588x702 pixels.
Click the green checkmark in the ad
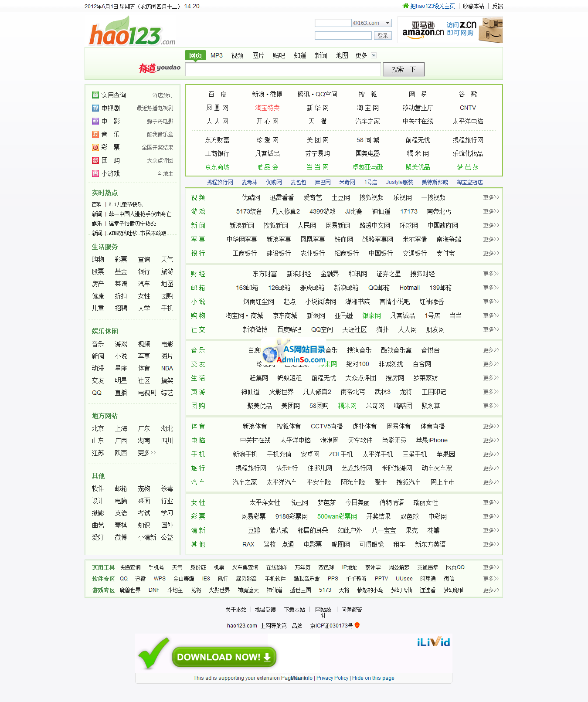click(x=153, y=653)
